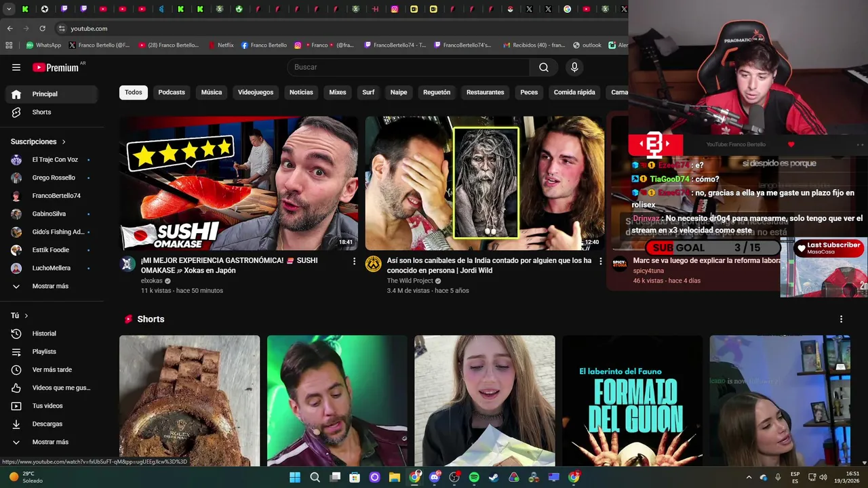This screenshot has width=868, height=488.
Task: Open FrancoBertello74 subscription
Action: [52, 196]
